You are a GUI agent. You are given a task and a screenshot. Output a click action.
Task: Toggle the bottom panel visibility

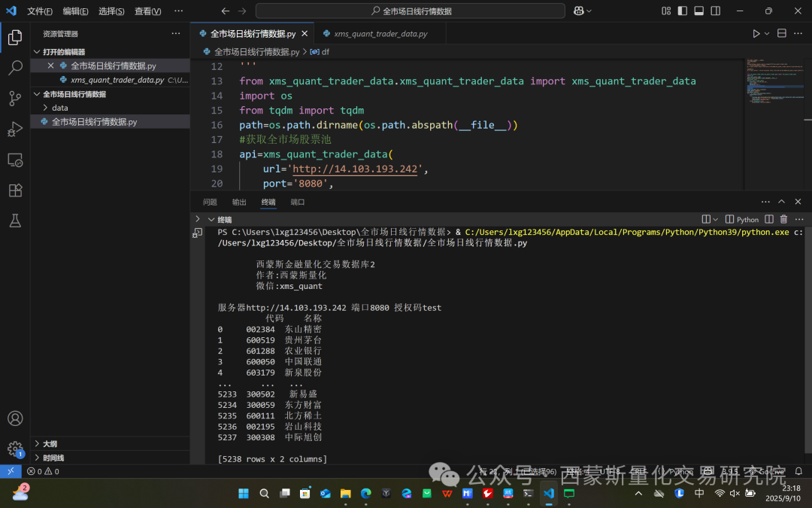coord(699,11)
